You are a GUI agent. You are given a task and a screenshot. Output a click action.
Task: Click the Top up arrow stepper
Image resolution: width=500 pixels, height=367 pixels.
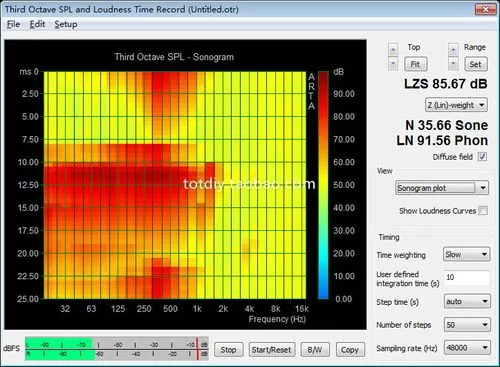[393, 50]
